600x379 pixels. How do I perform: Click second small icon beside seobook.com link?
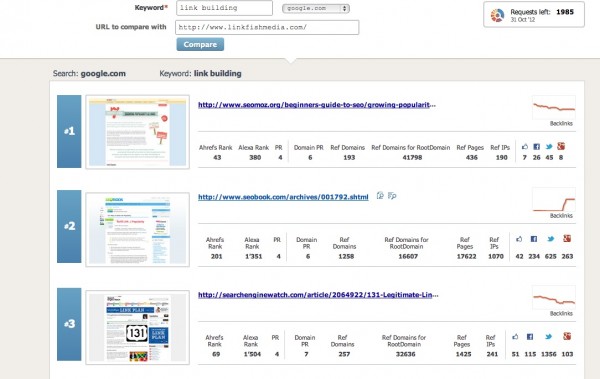(x=392, y=196)
